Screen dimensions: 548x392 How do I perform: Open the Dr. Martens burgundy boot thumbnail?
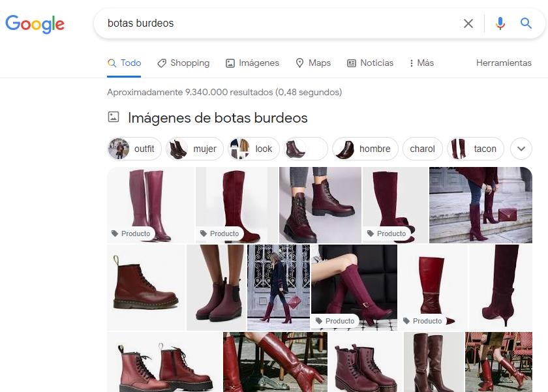pyautogui.click(x=146, y=288)
